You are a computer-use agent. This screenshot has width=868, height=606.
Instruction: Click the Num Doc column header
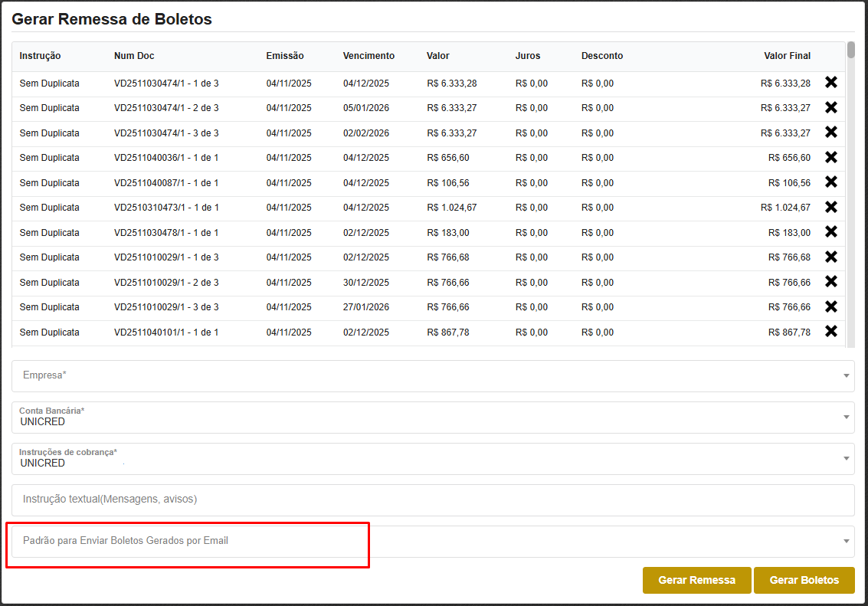(134, 56)
